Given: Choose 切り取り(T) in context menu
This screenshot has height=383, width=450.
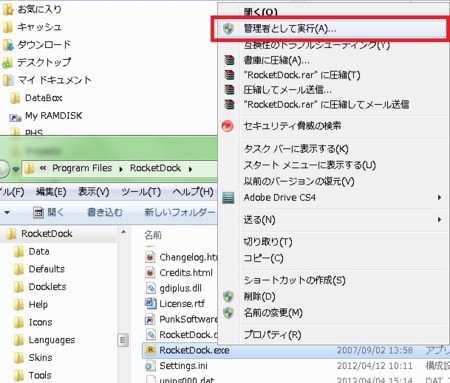Looking at the screenshot, I should pyautogui.click(x=268, y=242).
